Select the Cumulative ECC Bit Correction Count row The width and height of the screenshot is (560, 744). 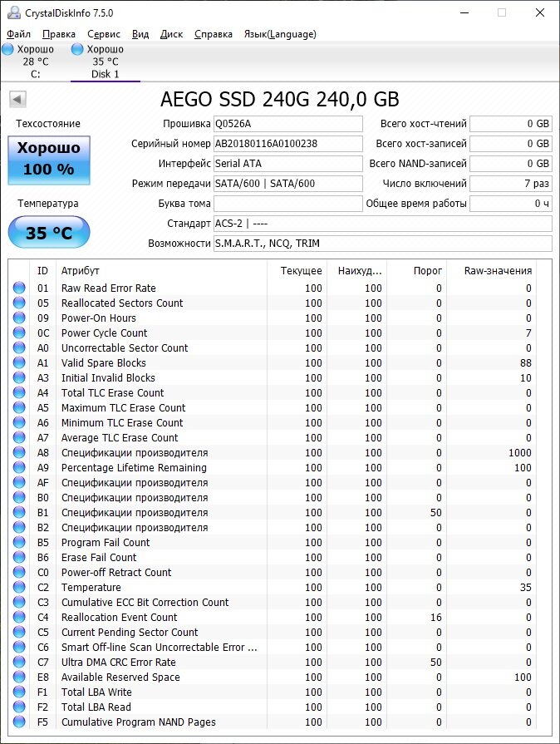click(x=273, y=602)
